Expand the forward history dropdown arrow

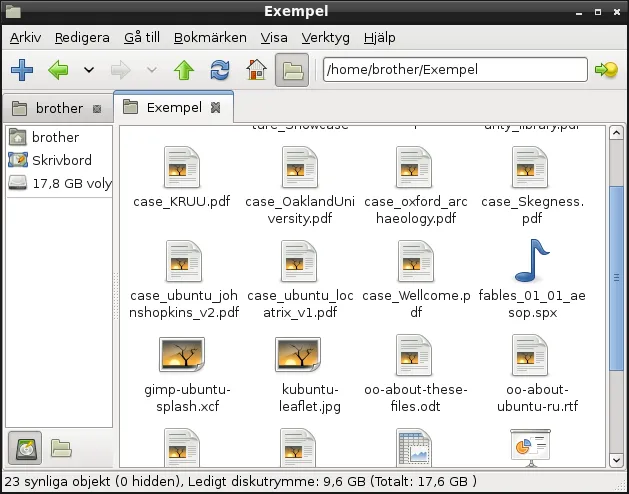[151, 70]
